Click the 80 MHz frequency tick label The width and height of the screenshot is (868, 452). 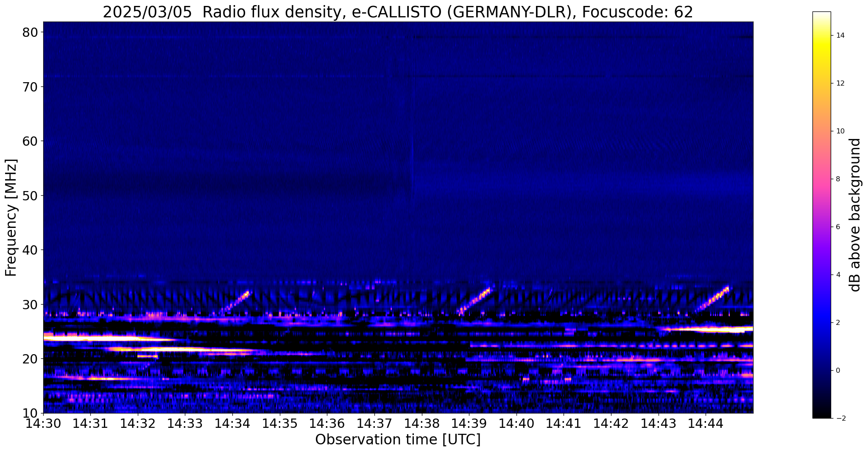[x=31, y=32]
